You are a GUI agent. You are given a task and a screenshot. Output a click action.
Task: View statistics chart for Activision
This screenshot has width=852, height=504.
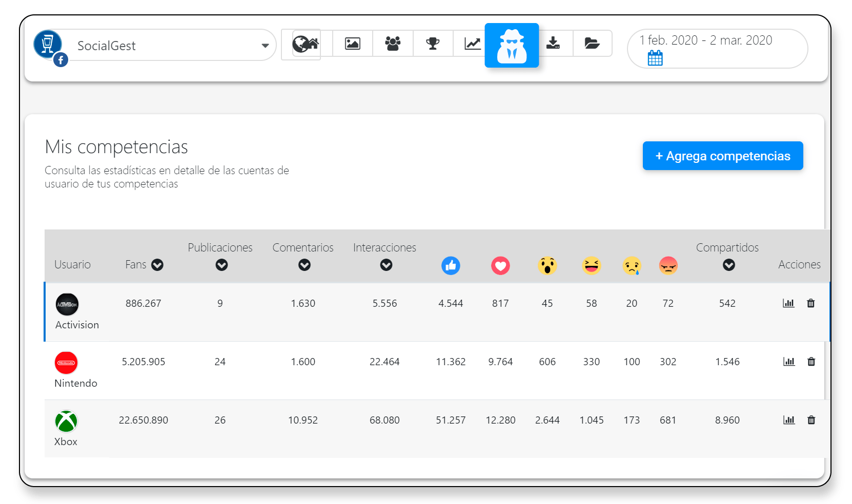click(x=788, y=303)
